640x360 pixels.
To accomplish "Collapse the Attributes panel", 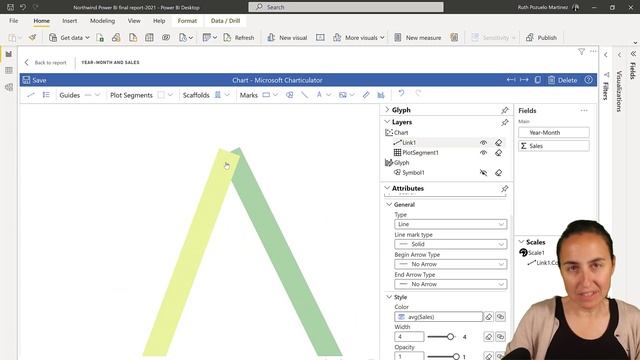I will pyautogui.click(x=387, y=188).
